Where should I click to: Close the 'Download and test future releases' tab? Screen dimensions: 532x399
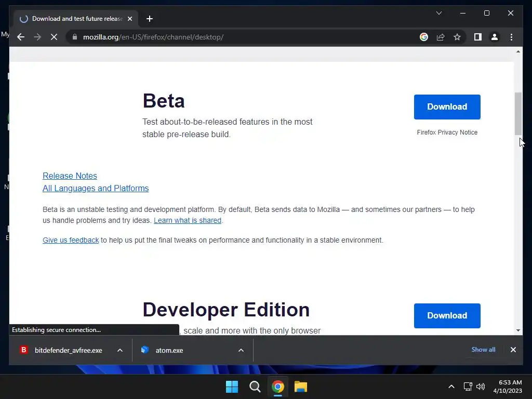pyautogui.click(x=129, y=19)
